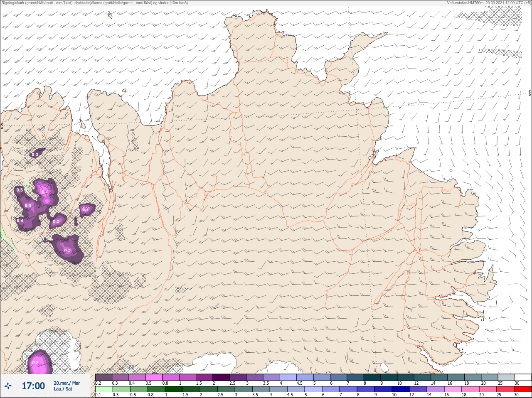Select the bright pink swatch at 0.5 in top legend row
Image resolution: width=532 pixels, height=398 pixels.
pos(154,378)
